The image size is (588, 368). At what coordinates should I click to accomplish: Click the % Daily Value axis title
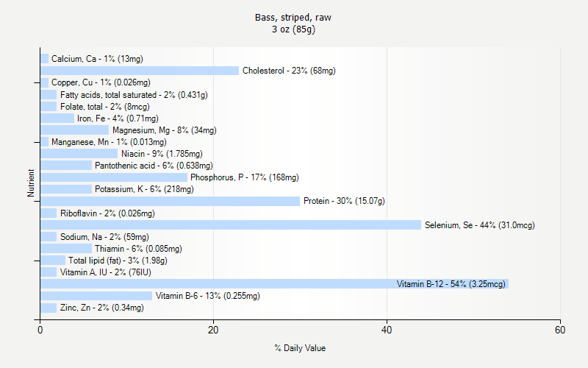pyautogui.click(x=300, y=348)
